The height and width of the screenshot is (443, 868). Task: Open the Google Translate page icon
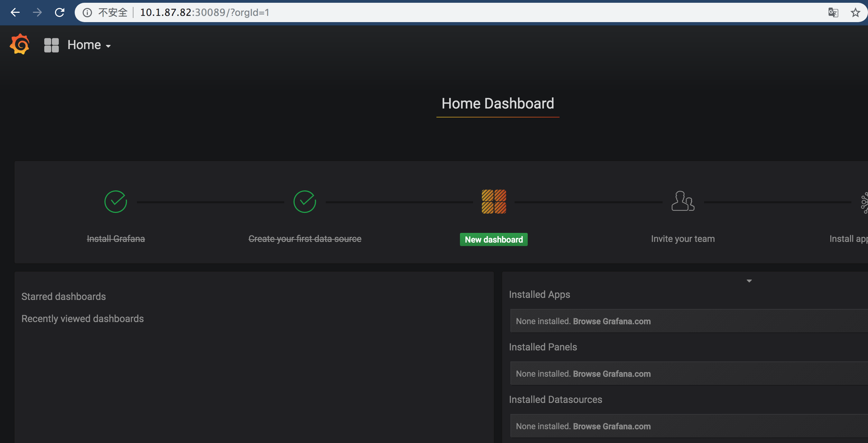coord(833,13)
